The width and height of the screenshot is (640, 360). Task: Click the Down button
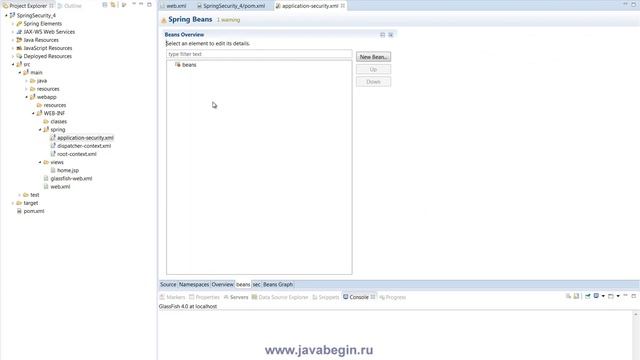pos(373,82)
